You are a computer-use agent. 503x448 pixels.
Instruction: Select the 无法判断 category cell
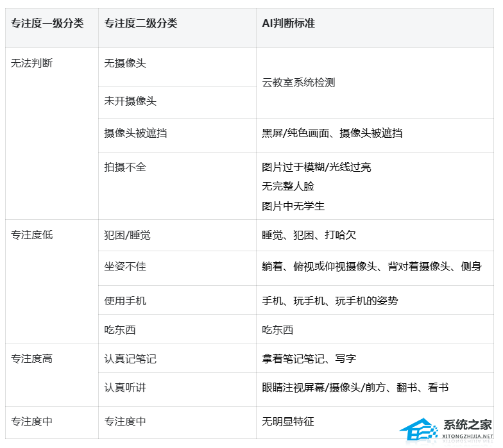coord(32,64)
